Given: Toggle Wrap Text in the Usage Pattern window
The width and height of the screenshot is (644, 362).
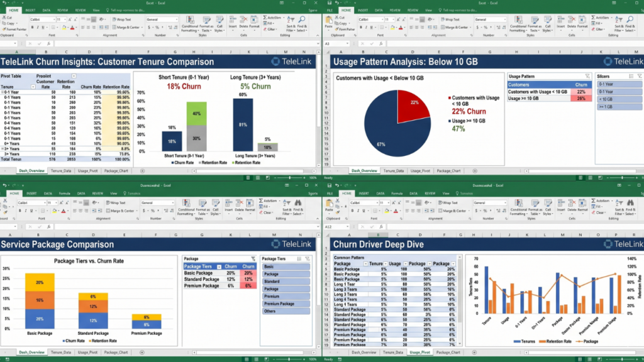Looking at the screenshot, I should pyautogui.click(x=450, y=19).
